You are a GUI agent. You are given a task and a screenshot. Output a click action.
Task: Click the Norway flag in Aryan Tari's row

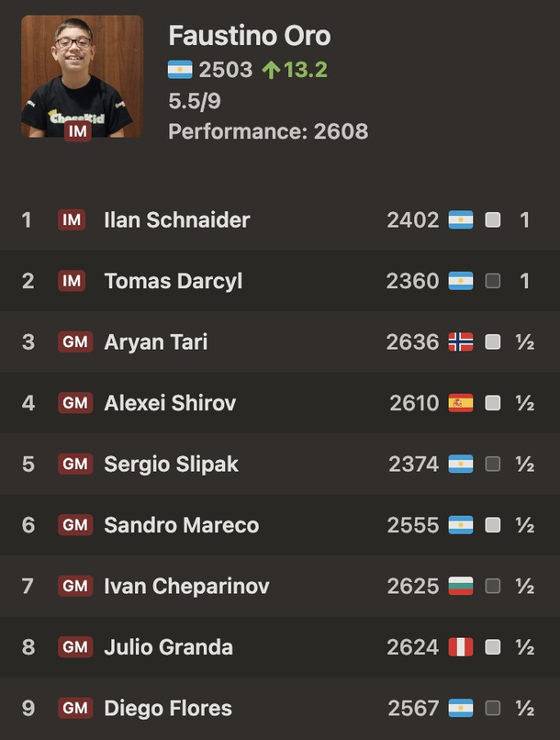pyautogui.click(x=461, y=342)
